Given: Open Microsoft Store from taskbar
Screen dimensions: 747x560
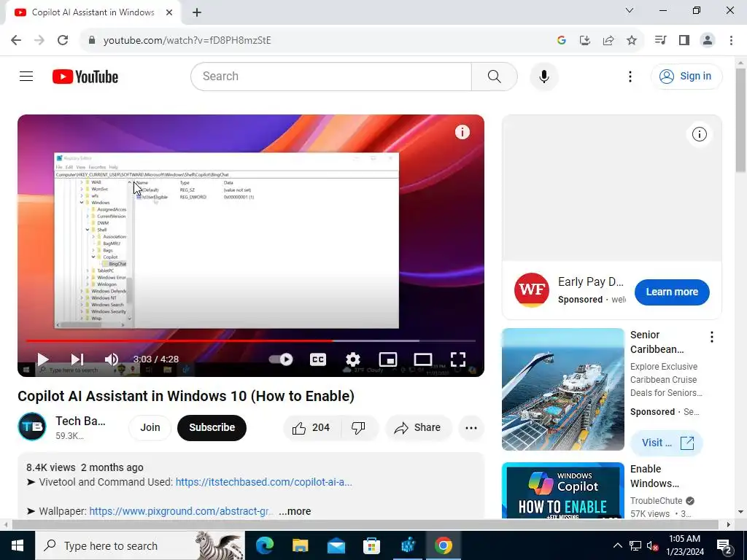Looking at the screenshot, I should (371, 545).
